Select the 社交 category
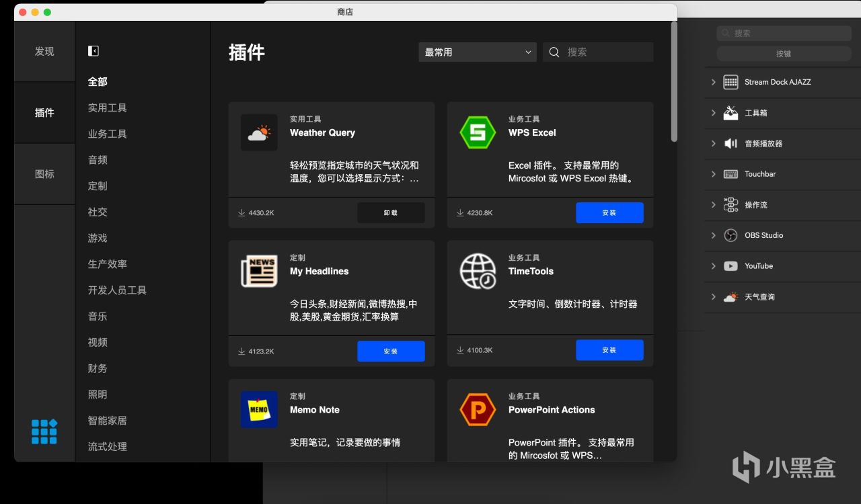 pos(98,212)
